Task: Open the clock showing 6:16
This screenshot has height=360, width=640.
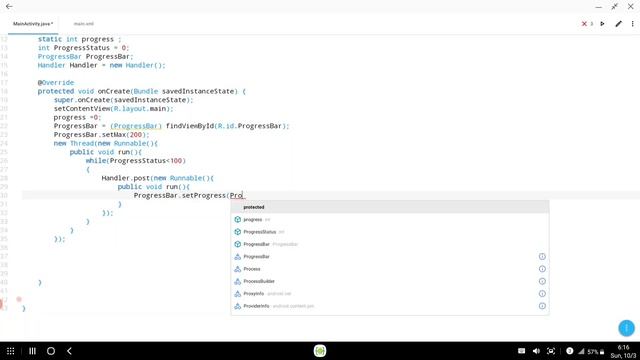Action: 623,347
